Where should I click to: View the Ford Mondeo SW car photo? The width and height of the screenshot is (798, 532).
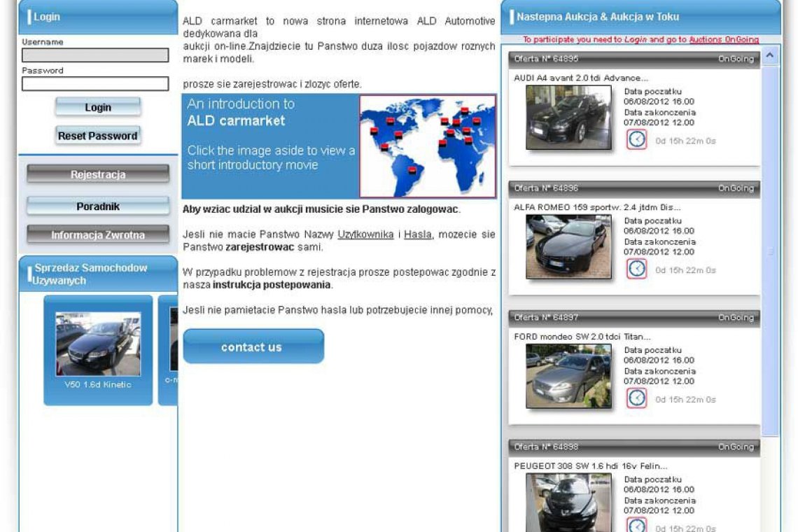point(568,376)
